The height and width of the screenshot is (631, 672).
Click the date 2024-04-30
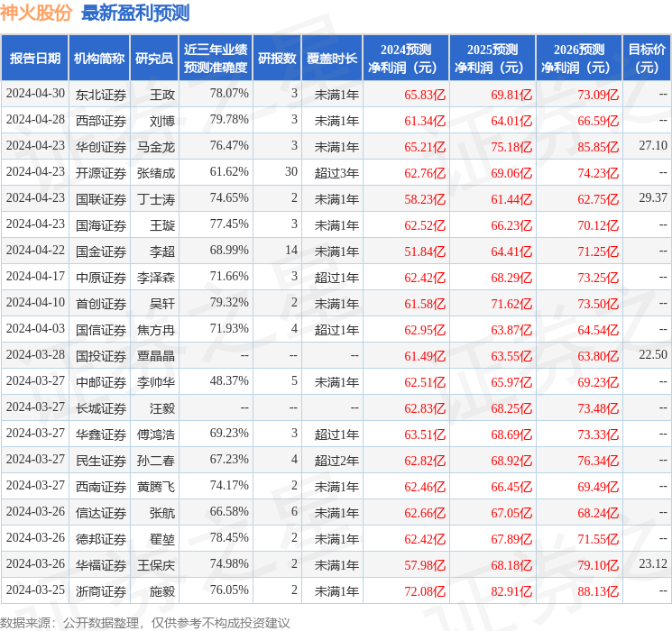35,94
